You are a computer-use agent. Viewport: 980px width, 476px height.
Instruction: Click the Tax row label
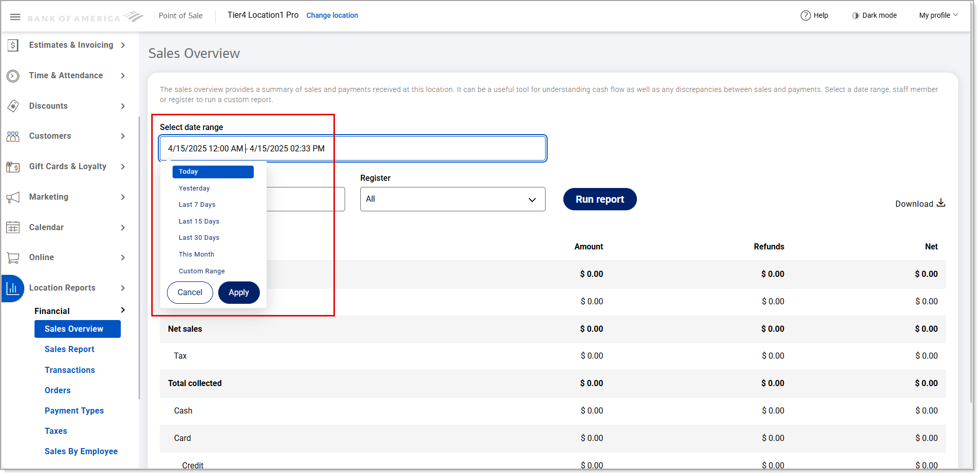point(180,356)
